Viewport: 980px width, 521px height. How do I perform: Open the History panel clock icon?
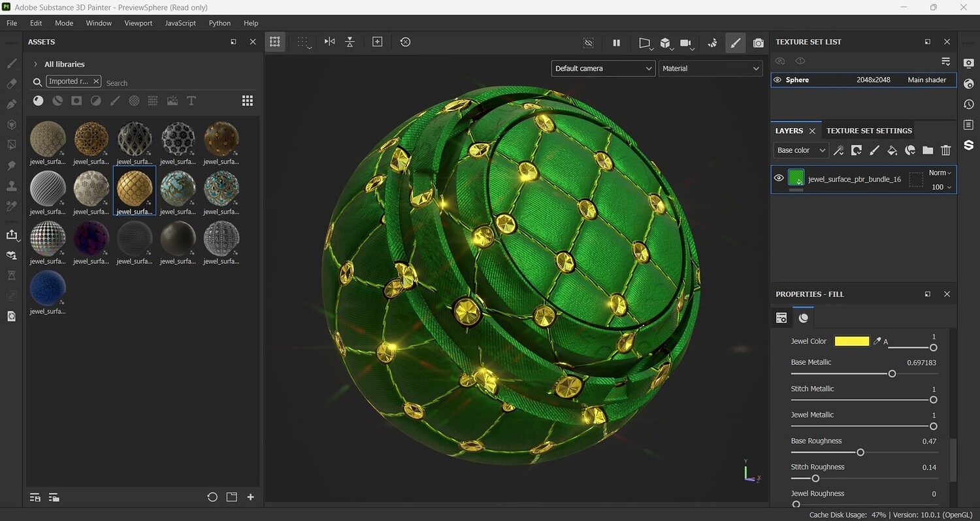coord(968,104)
